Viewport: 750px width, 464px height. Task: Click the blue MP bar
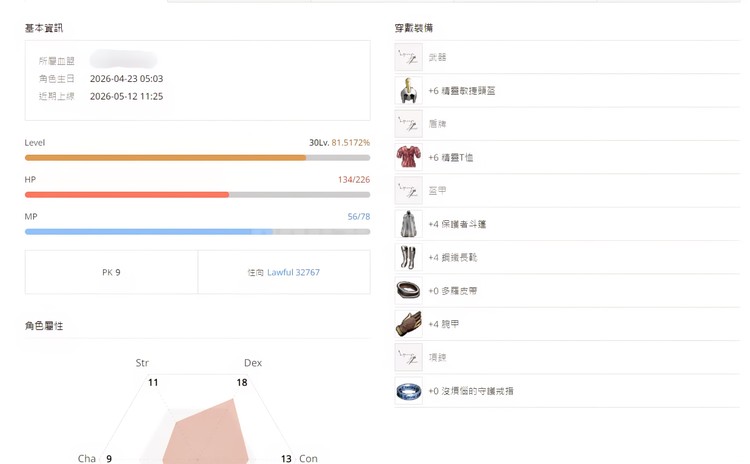[197, 232]
